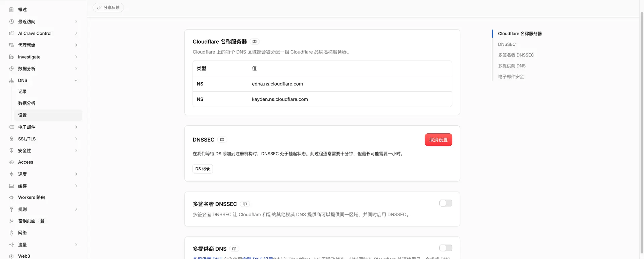The height and width of the screenshot is (259, 644).
Task: Click the 错误页面 wrench icon
Action: [11, 221]
